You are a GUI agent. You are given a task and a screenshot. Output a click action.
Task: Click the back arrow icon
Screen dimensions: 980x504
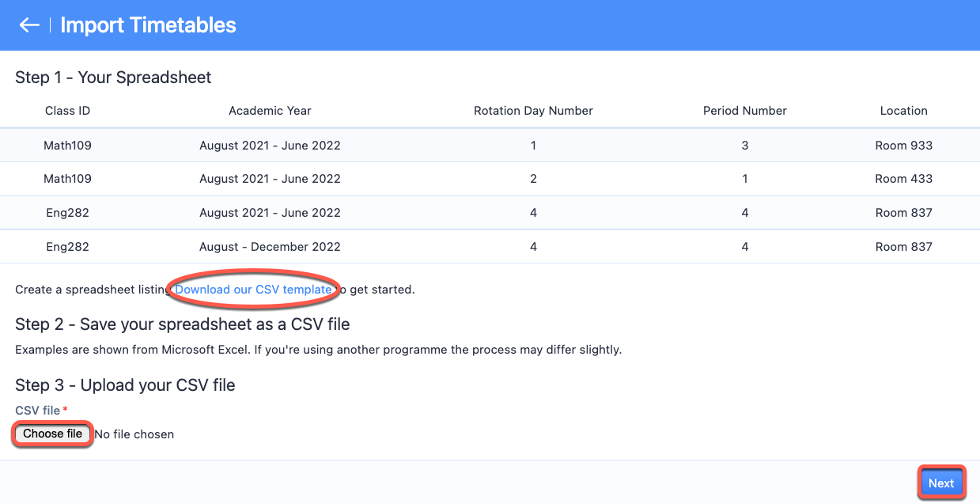(x=29, y=25)
